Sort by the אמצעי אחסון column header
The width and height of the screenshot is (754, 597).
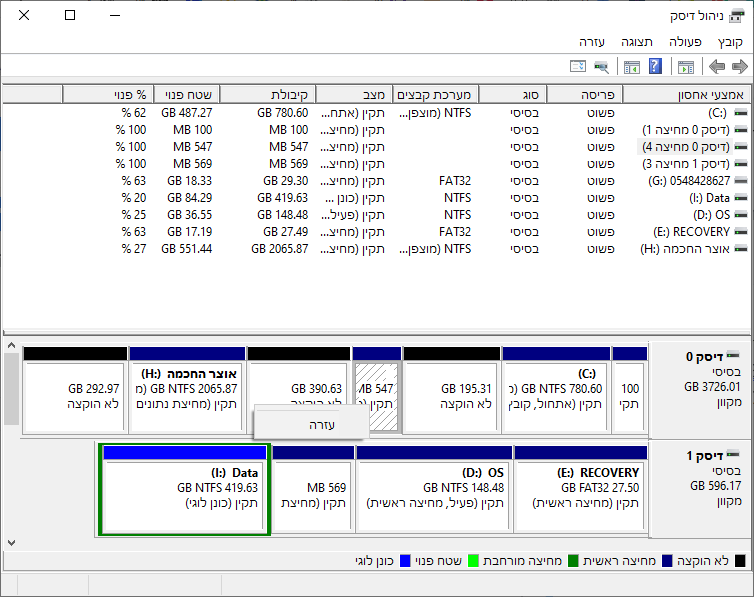[686, 95]
